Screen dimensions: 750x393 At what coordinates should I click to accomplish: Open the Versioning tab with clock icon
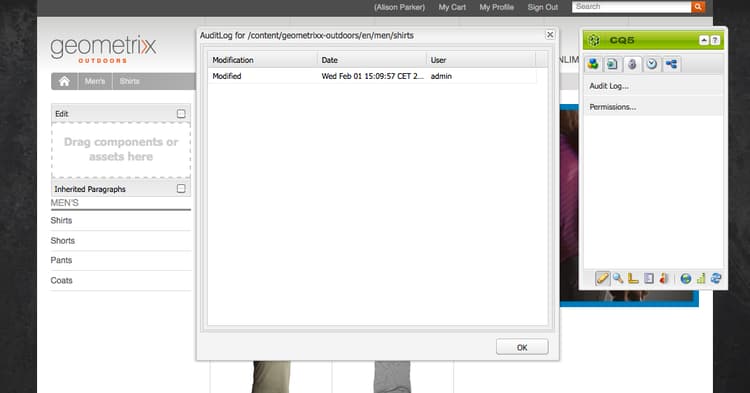coord(651,64)
